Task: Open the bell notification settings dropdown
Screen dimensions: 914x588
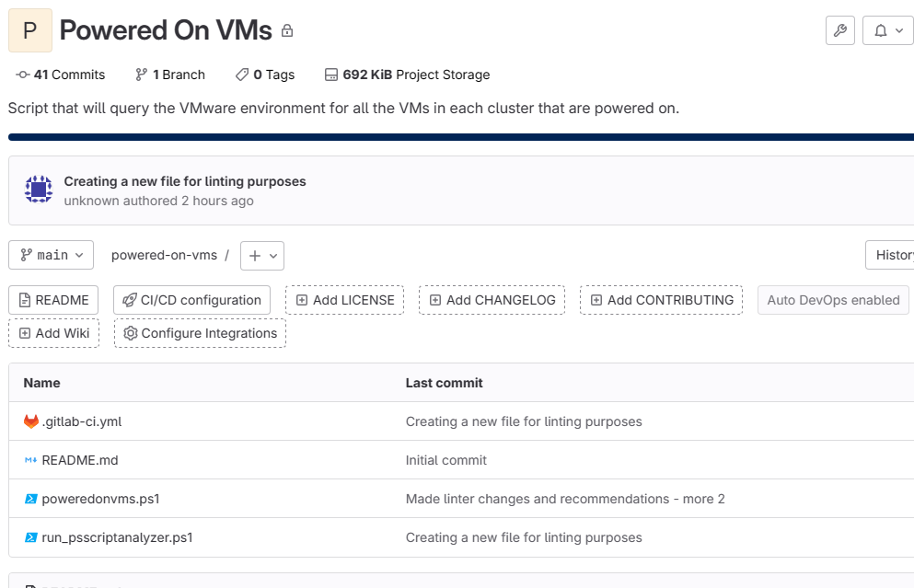Action: 887,30
